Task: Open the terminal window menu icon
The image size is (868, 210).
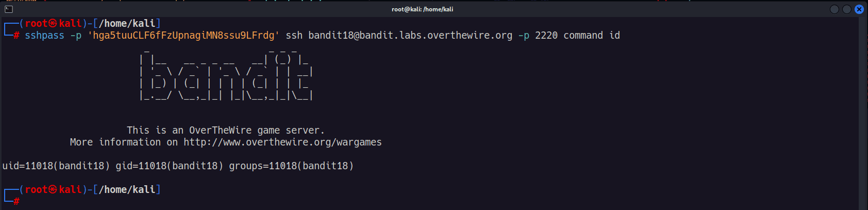Action: click(9, 9)
